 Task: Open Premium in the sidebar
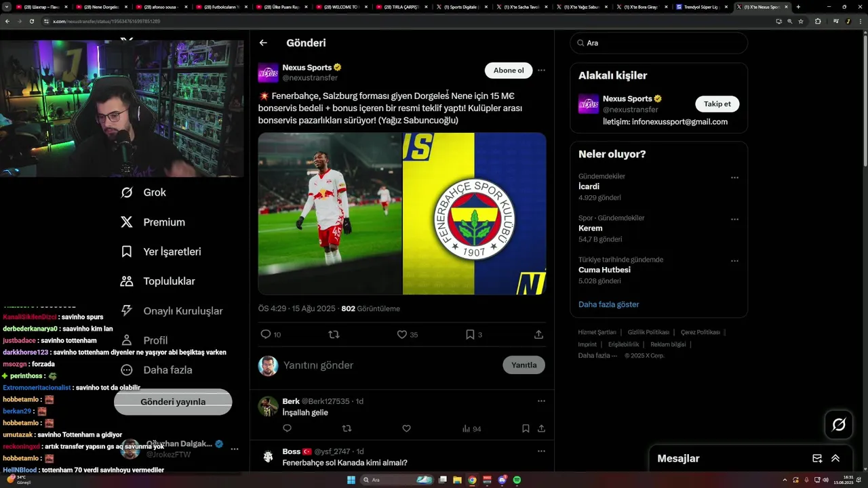pos(153,222)
